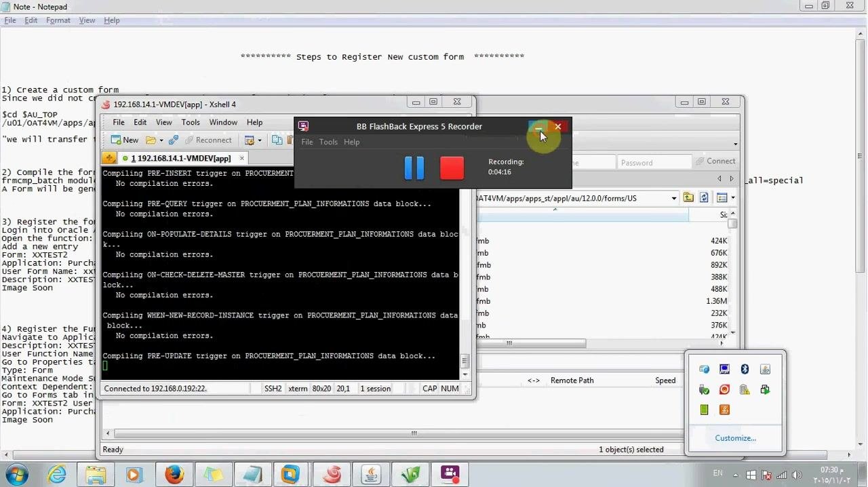This screenshot has width=868, height=487.
Task: Click the green-arrow windows transfer icon in tray popup
Action: (x=765, y=389)
